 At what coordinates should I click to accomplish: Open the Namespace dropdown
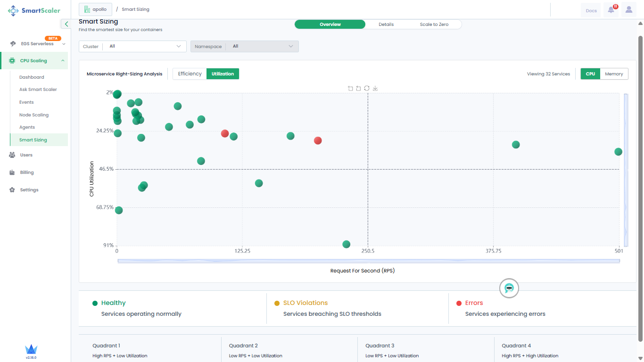click(244, 46)
